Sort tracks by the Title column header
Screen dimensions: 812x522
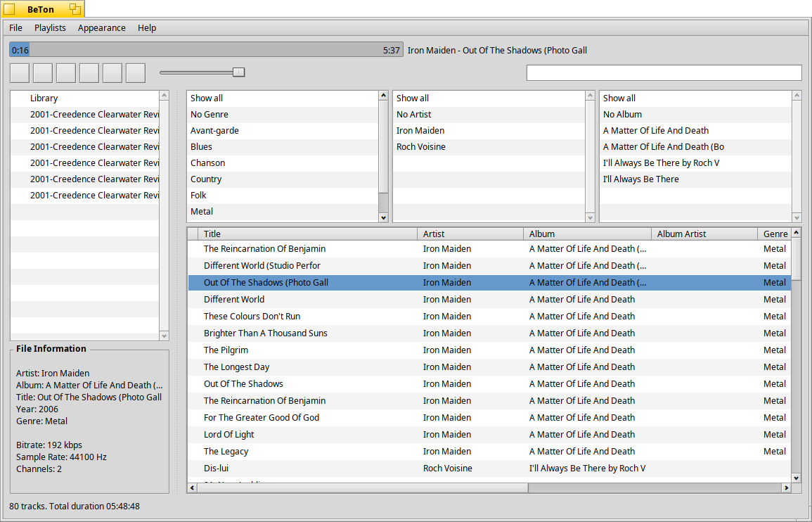click(x=212, y=234)
